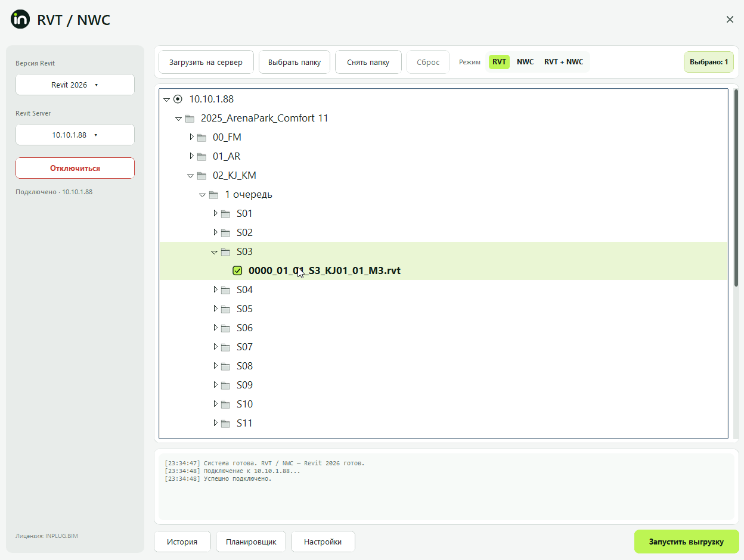Click the folder icon next to S05
The height and width of the screenshot is (560, 744).
click(x=225, y=309)
